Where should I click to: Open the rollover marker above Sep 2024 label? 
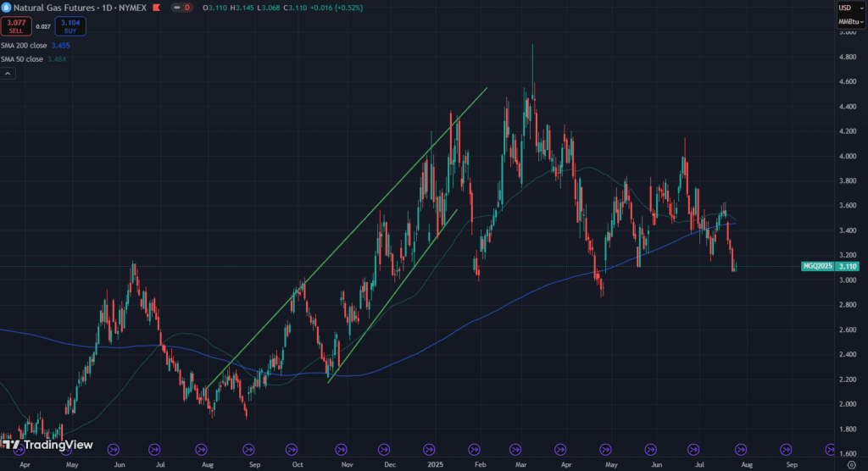248,450
